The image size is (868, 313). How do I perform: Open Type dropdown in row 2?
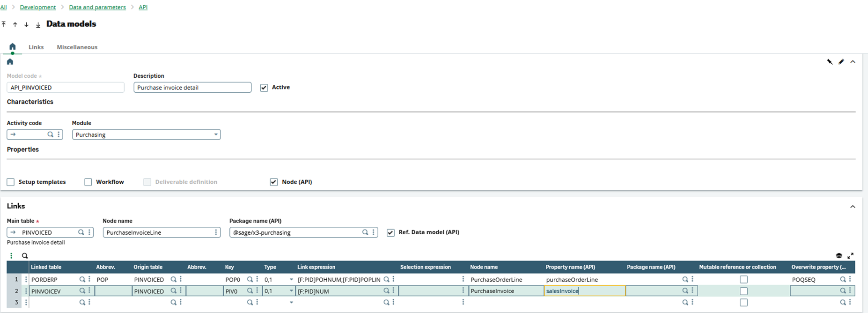coord(291,291)
